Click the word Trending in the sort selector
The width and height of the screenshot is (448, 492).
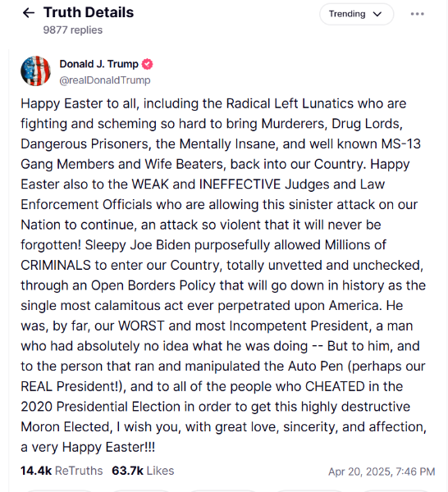tap(347, 14)
